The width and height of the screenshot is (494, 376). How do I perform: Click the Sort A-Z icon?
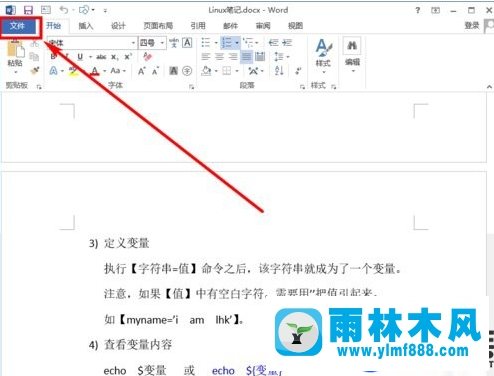279,71
